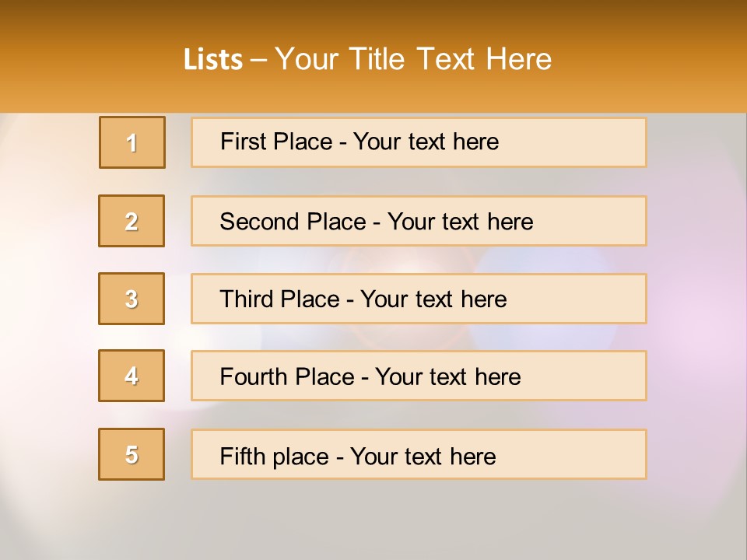
Task: Click the number 1 box
Action: 132,142
